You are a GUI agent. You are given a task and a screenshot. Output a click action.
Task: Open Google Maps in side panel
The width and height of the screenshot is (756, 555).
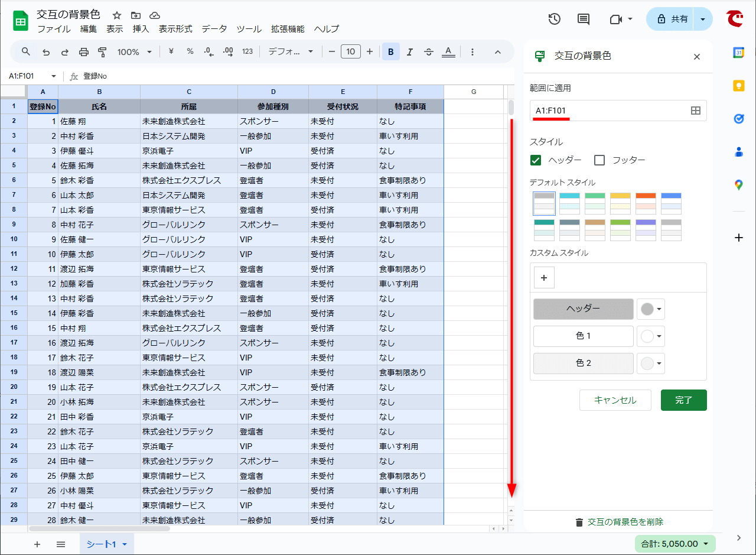pyautogui.click(x=738, y=185)
